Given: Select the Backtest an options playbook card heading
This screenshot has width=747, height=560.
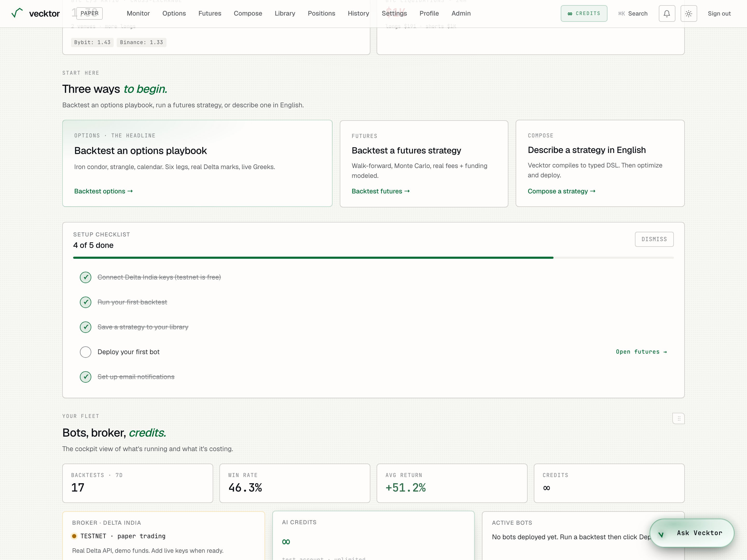Looking at the screenshot, I should 141,151.
